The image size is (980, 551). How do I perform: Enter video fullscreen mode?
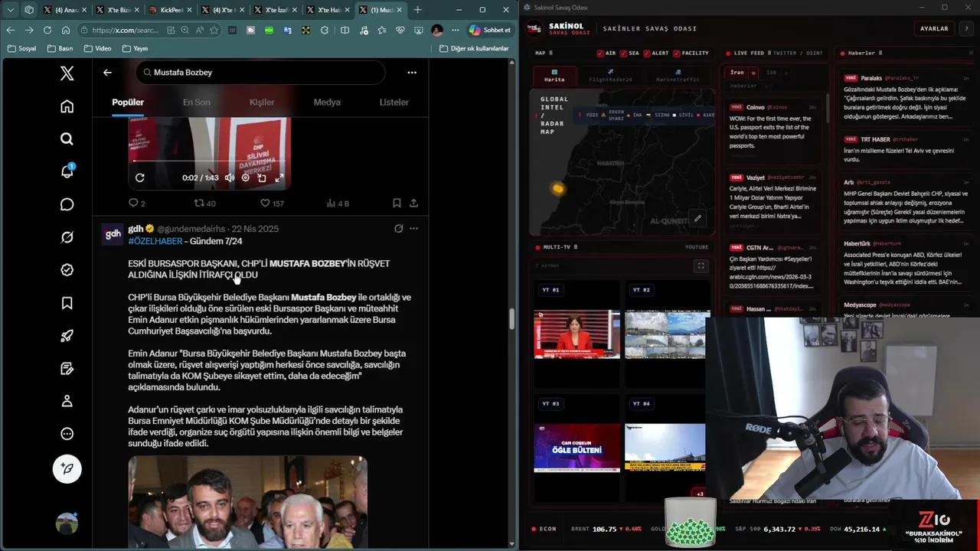[x=279, y=178]
